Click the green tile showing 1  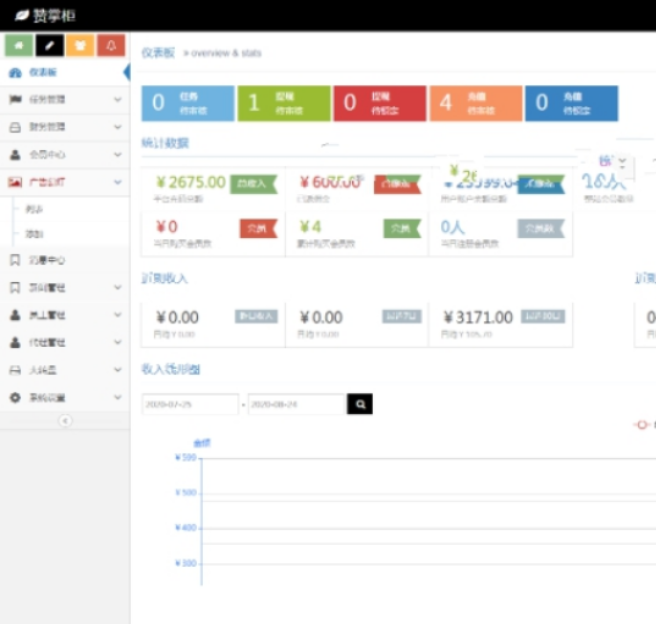click(285, 103)
